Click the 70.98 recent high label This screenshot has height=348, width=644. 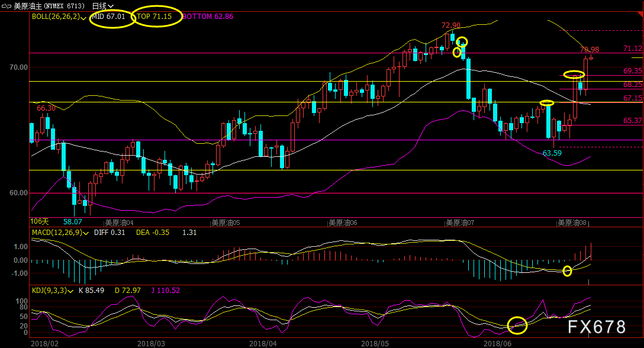[590, 49]
